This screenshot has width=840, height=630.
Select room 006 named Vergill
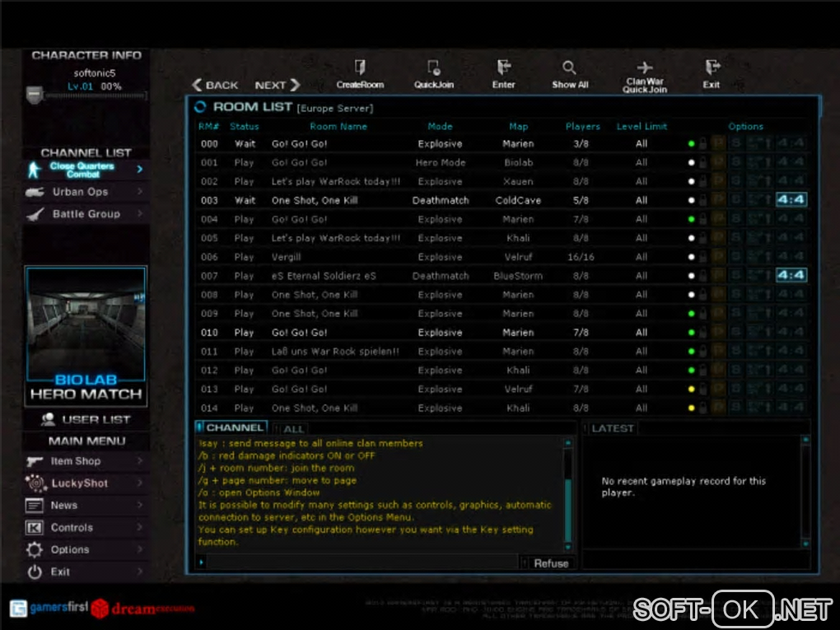click(x=502, y=257)
